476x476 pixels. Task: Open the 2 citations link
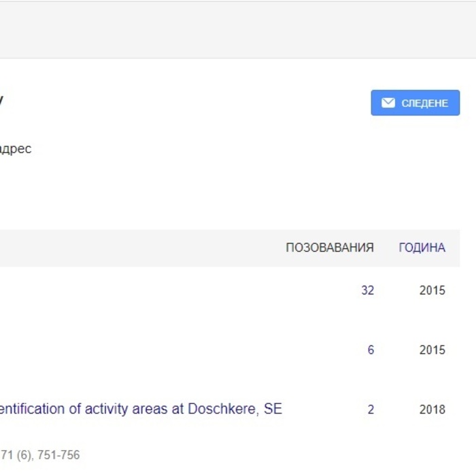pos(371,409)
